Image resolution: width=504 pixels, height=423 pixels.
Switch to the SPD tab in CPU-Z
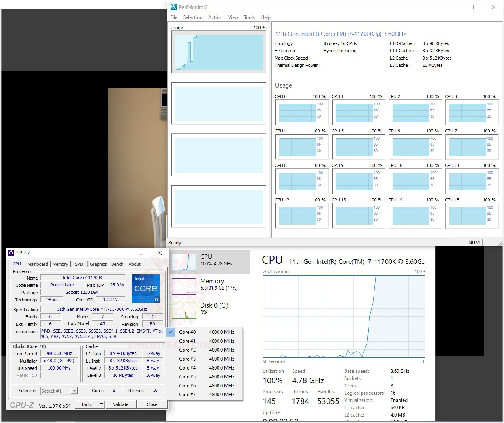point(79,264)
